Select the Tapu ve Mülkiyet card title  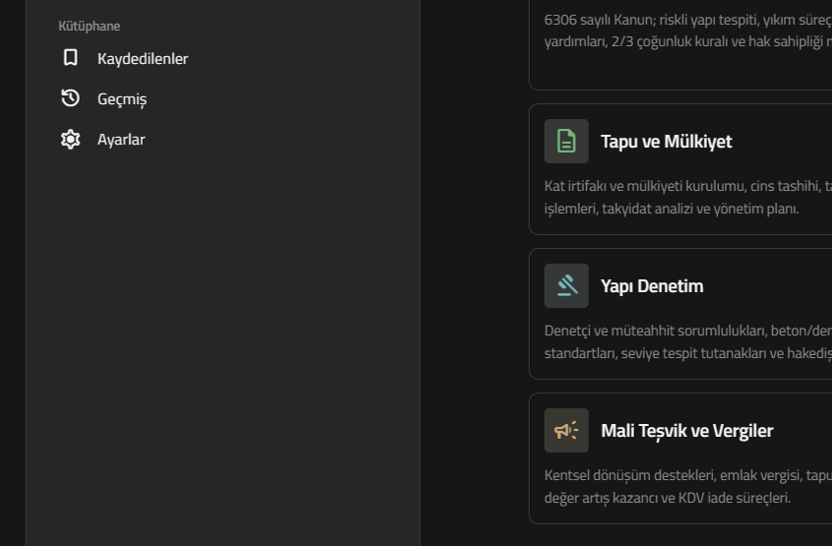[666, 141]
